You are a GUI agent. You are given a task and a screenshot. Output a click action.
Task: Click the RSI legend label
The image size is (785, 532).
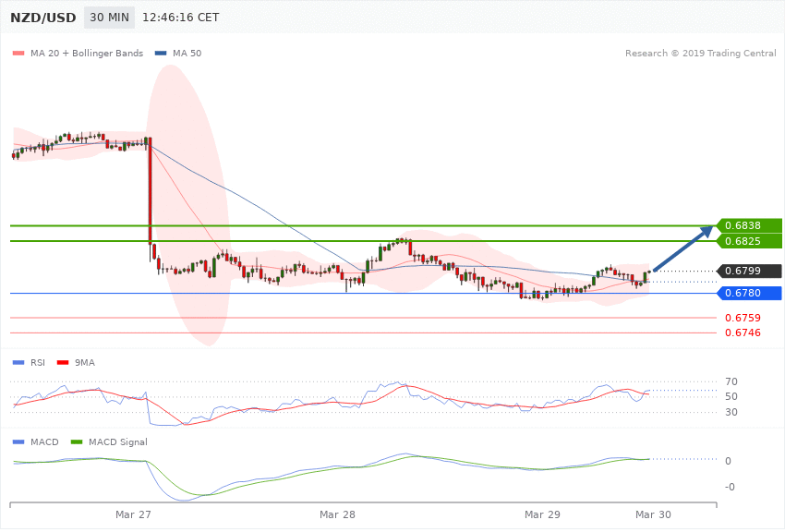pyautogui.click(x=38, y=362)
